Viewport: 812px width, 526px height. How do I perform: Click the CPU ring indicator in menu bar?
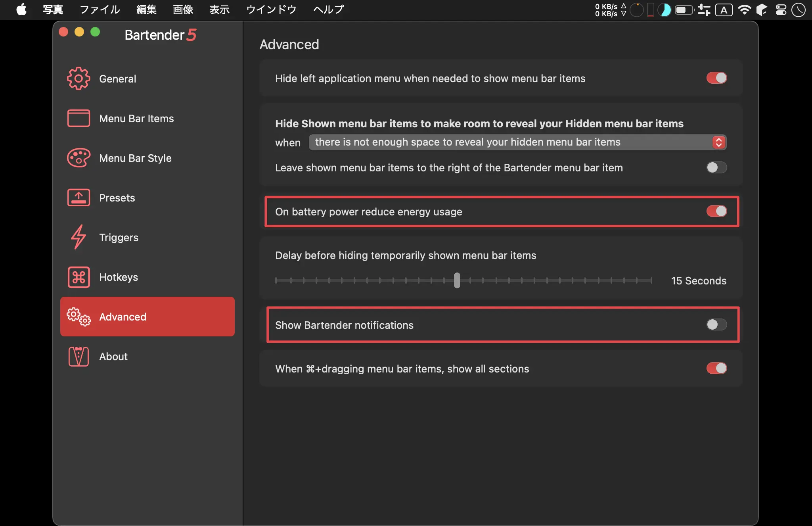pos(637,10)
